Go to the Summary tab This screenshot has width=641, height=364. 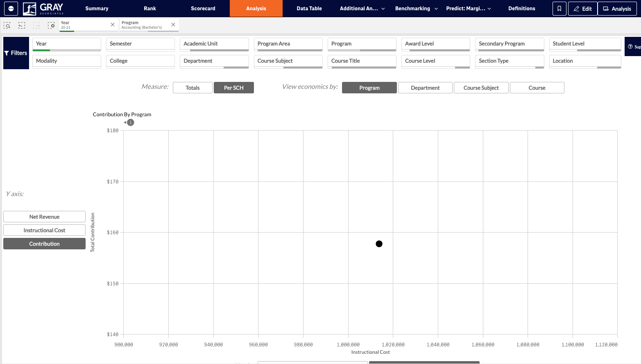(x=97, y=9)
